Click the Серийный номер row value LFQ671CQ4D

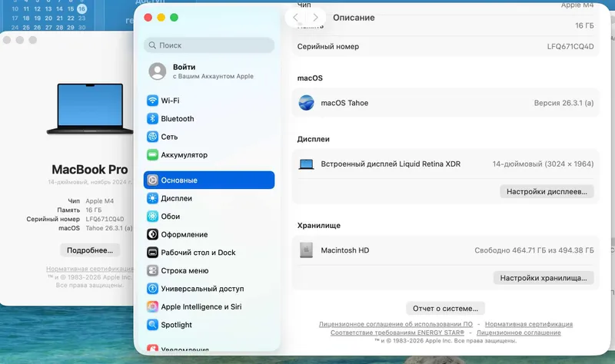570,46
